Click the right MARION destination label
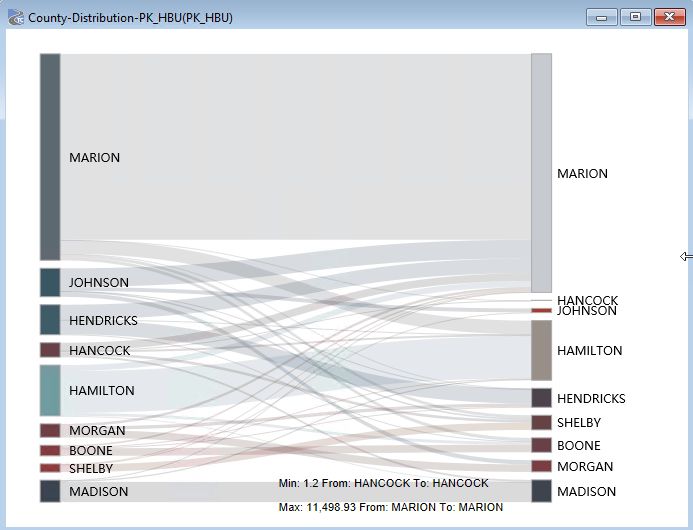 pyautogui.click(x=583, y=173)
